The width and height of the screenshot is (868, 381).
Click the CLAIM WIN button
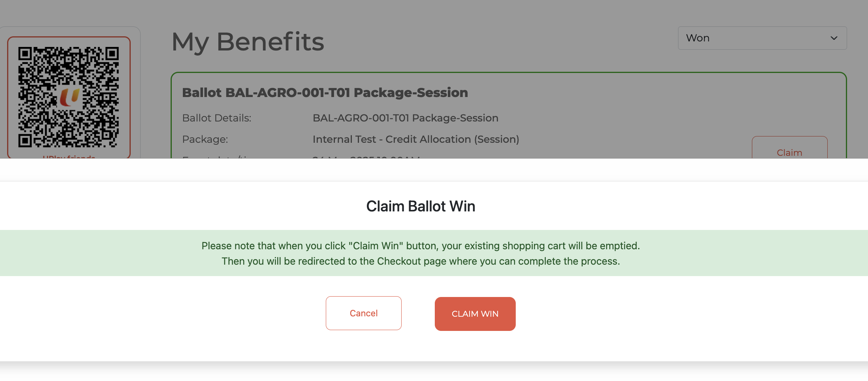(x=475, y=314)
